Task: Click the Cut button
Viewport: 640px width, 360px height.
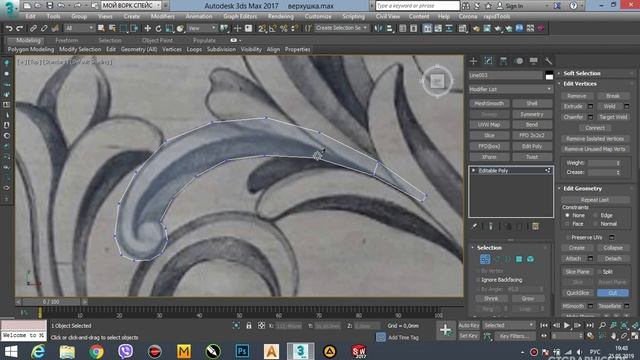Action: (x=613, y=293)
